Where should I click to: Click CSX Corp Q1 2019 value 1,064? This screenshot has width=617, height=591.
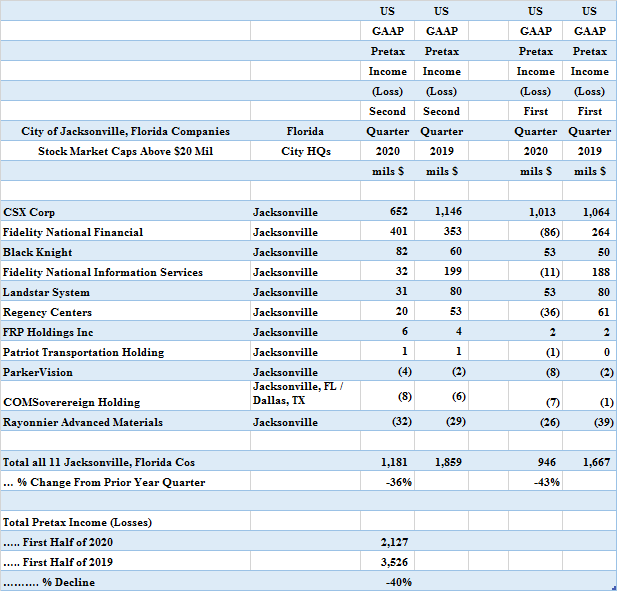point(596,212)
